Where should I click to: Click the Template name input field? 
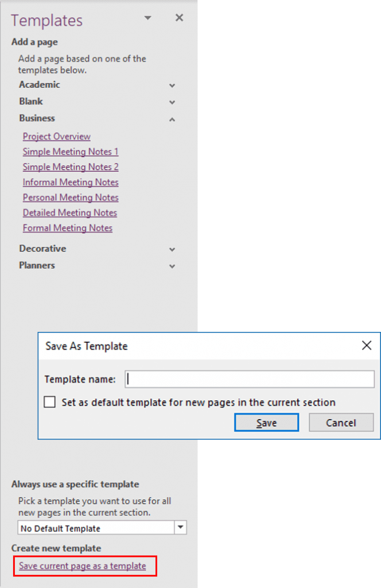click(x=249, y=378)
